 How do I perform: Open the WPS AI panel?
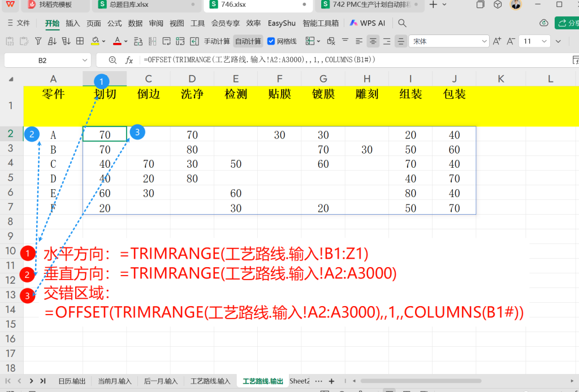tap(368, 23)
